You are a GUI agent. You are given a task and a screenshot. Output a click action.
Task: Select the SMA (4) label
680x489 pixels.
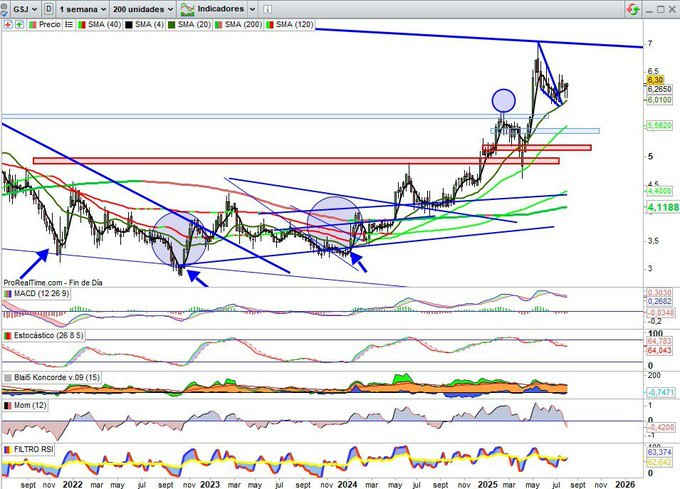pyautogui.click(x=149, y=25)
